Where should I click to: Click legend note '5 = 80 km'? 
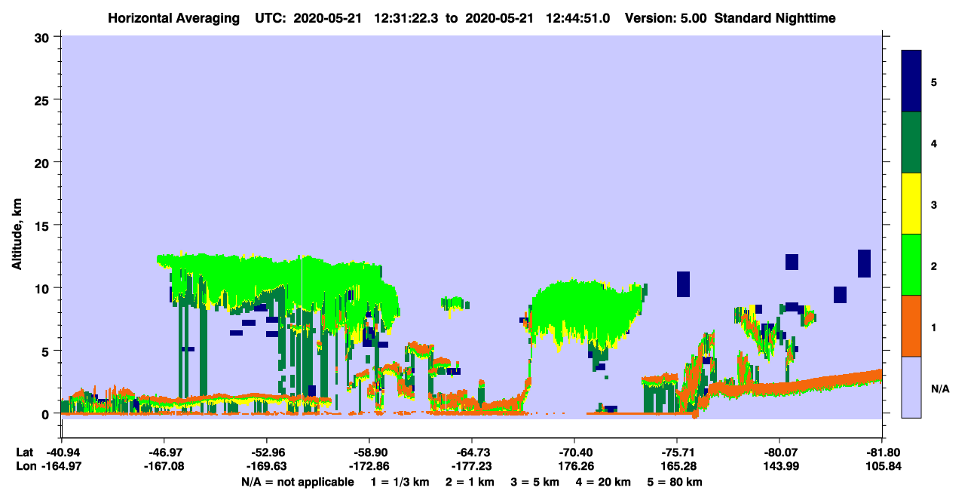pos(676,481)
